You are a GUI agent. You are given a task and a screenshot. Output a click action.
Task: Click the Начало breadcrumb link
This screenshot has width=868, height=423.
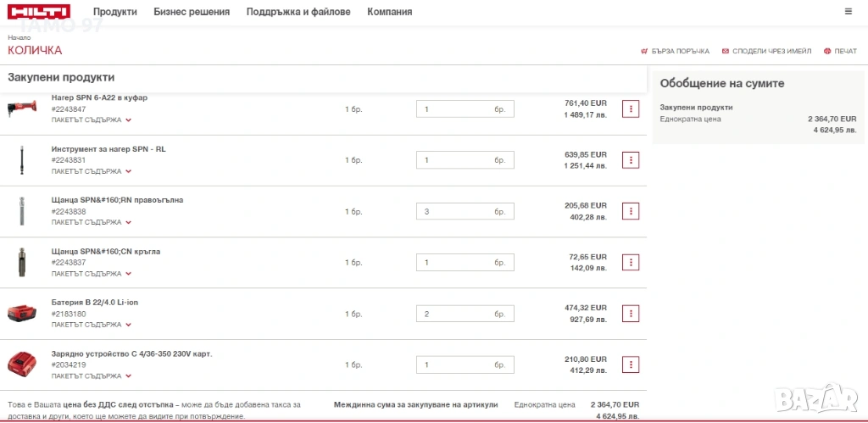click(x=19, y=37)
